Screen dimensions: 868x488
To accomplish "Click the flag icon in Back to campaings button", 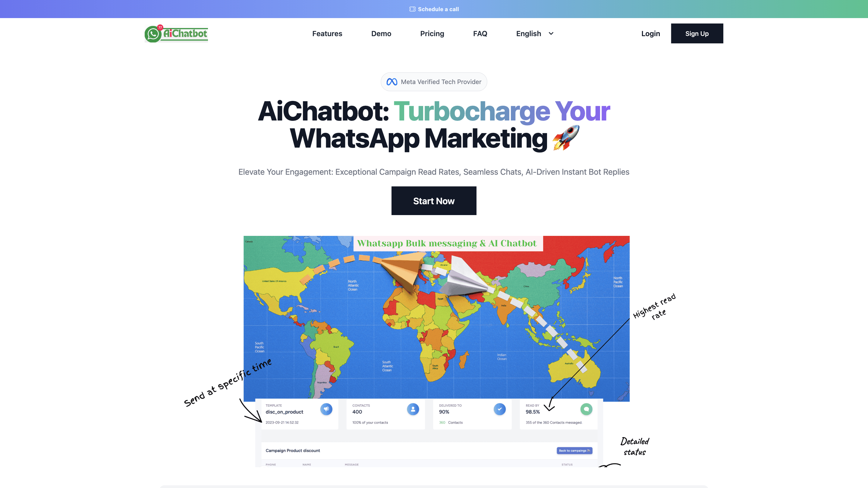I will tap(589, 451).
